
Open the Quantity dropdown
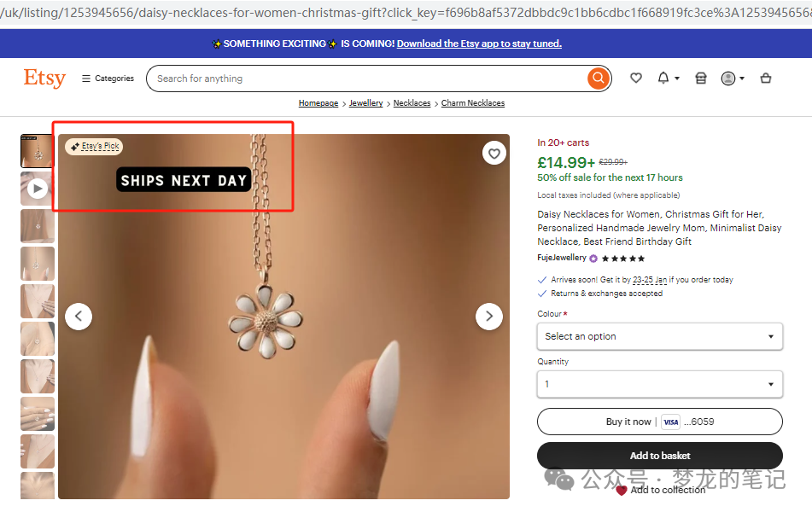click(x=660, y=384)
